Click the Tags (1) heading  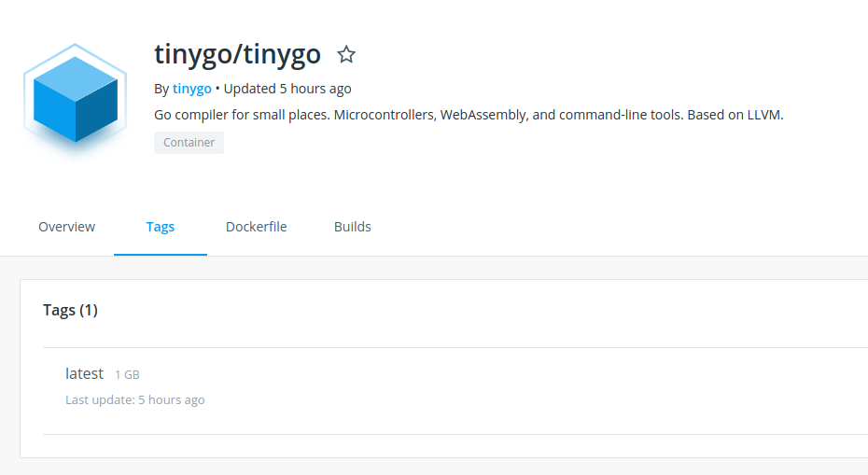coord(70,310)
